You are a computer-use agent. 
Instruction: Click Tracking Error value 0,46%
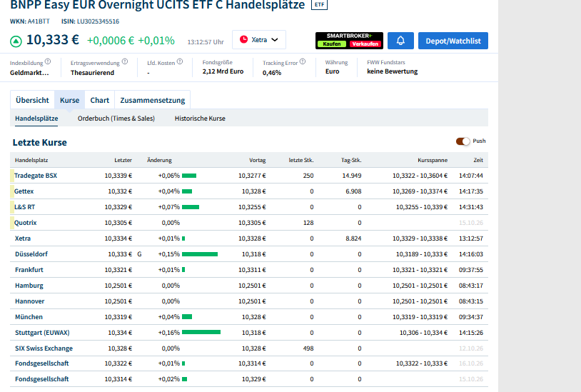coord(272,73)
